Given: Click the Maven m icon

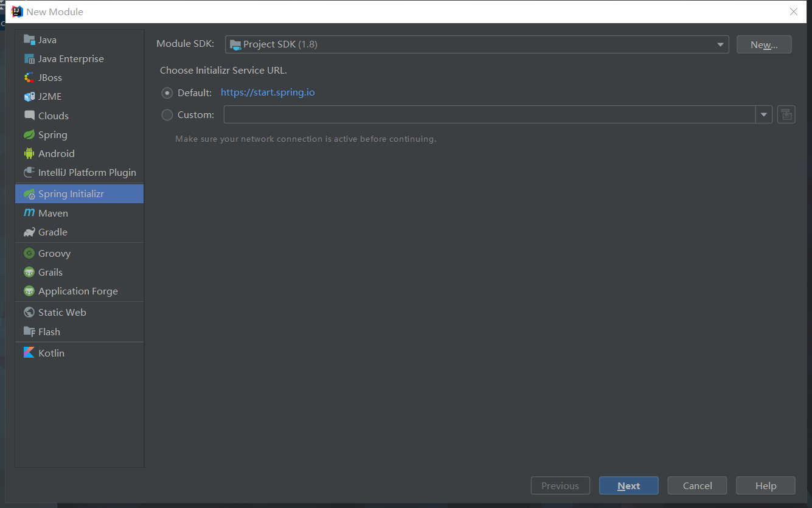Looking at the screenshot, I should tap(29, 213).
